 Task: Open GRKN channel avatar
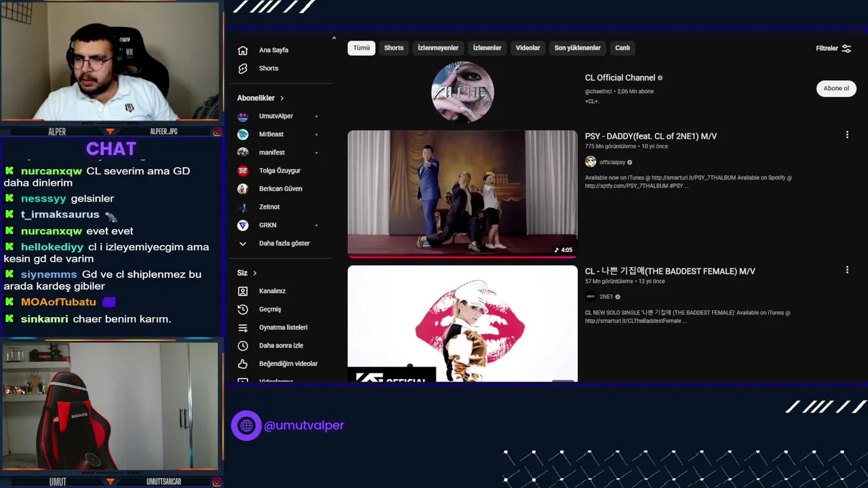[x=243, y=225]
